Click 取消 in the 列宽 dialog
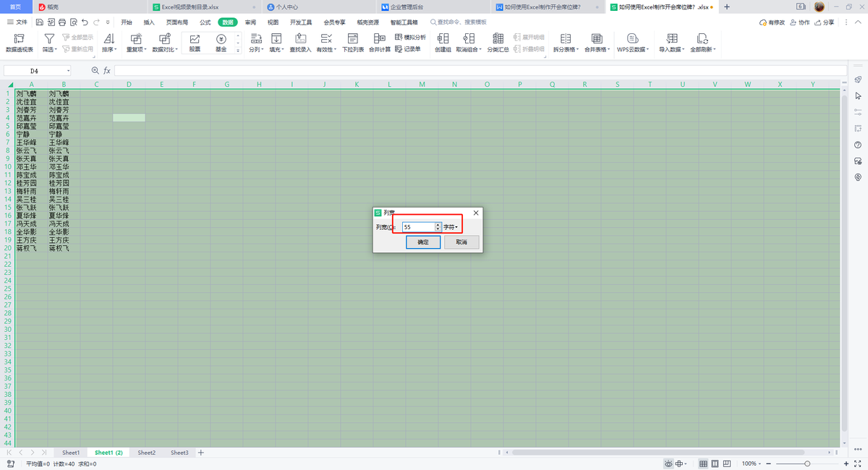Screen dimensions: 868x470 click(461, 242)
